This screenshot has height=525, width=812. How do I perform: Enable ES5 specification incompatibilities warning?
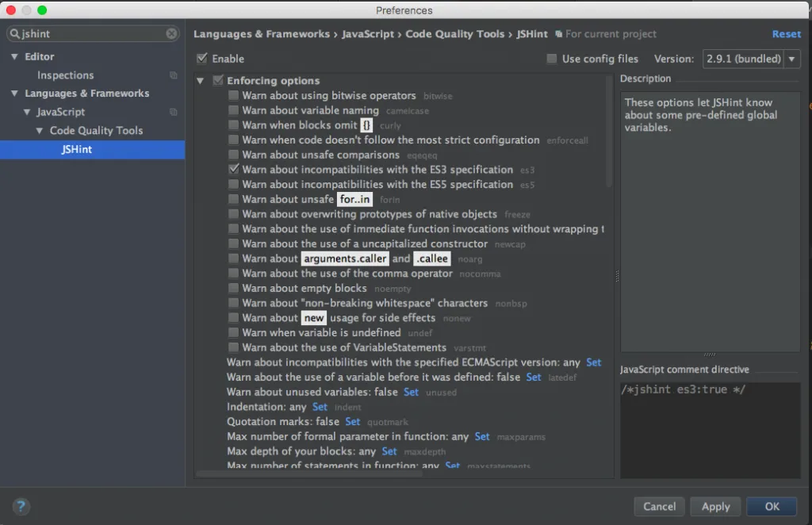click(x=234, y=184)
